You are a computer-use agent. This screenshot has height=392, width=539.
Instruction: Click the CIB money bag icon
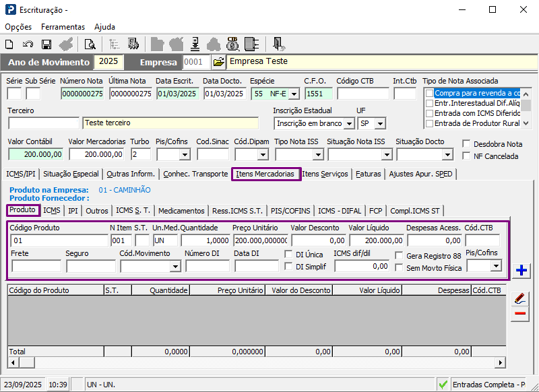pos(232,44)
